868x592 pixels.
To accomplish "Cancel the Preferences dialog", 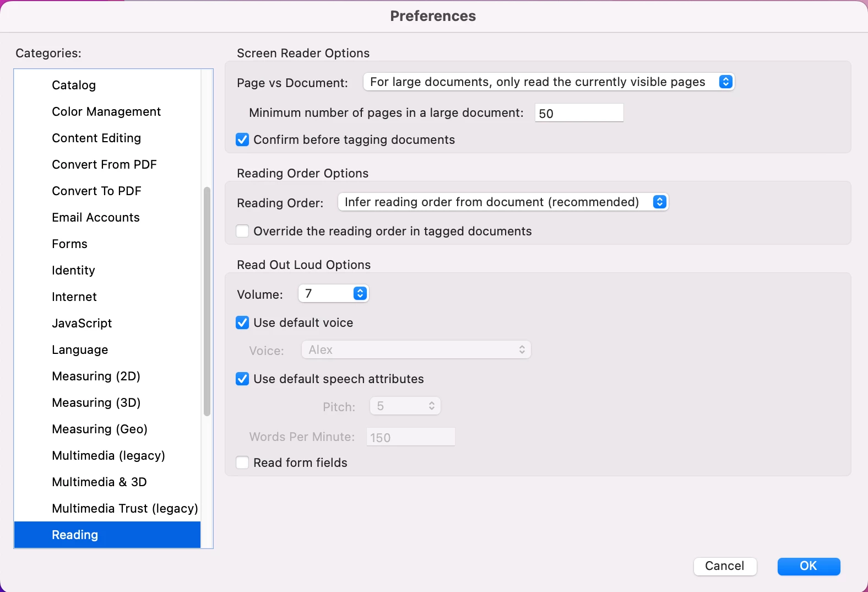I will [725, 566].
